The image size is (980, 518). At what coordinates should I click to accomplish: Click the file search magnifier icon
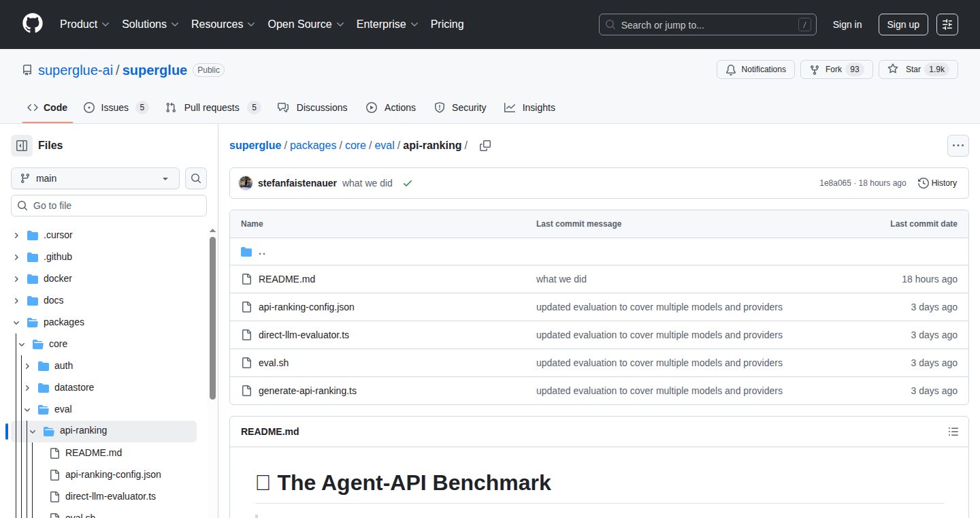pos(196,178)
